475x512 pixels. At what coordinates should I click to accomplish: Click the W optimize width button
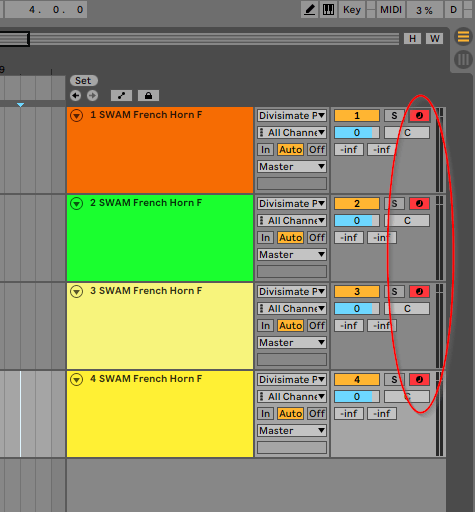[435, 39]
